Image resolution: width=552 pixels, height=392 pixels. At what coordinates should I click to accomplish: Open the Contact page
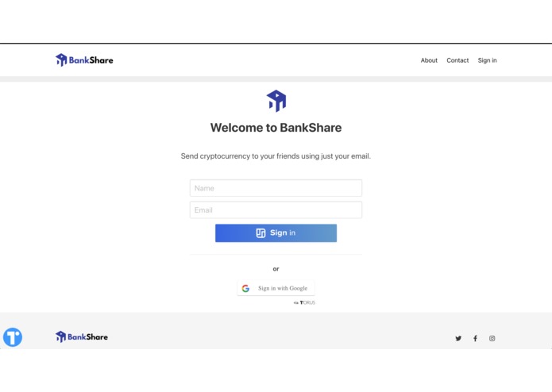tap(457, 60)
